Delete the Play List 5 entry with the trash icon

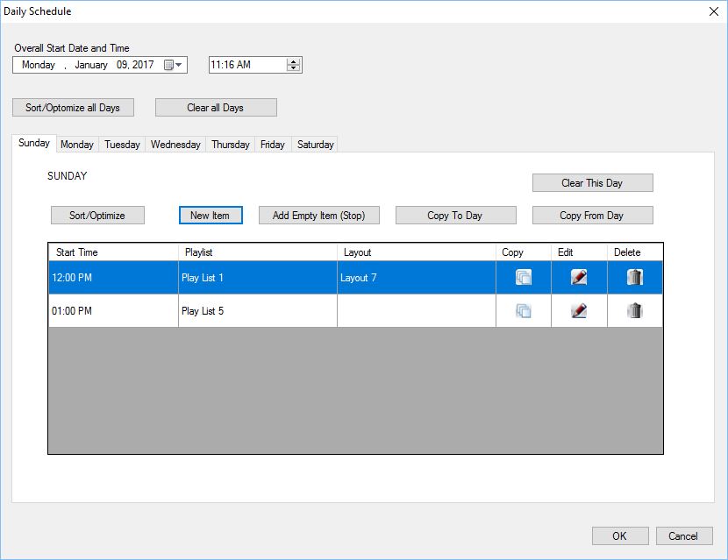(x=635, y=310)
